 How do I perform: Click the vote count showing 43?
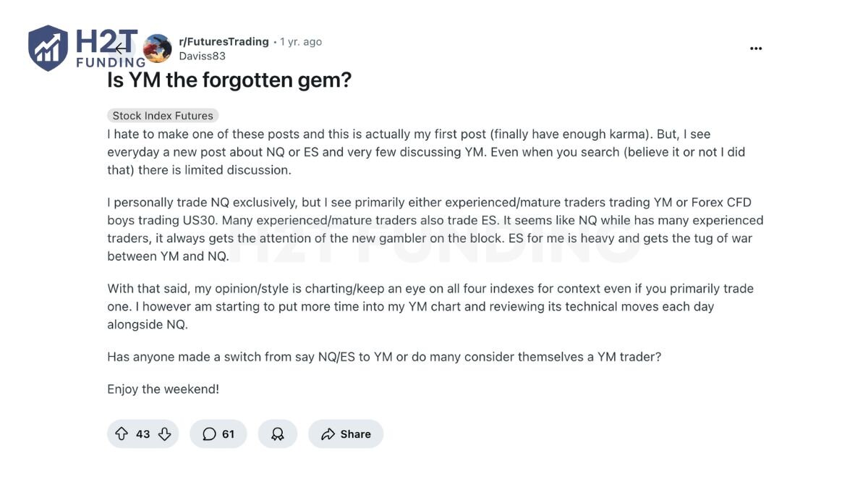[143, 434]
